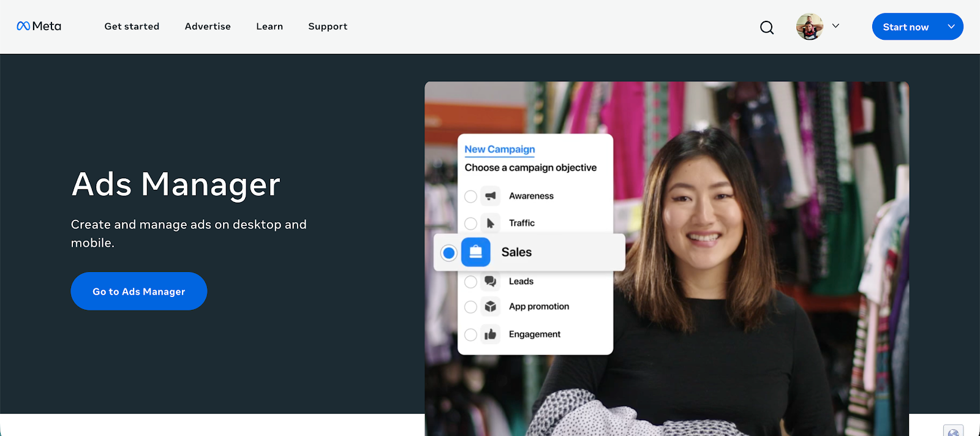This screenshot has height=436, width=980.
Task: Click the globe icon at bottom corner
Action: click(x=954, y=431)
